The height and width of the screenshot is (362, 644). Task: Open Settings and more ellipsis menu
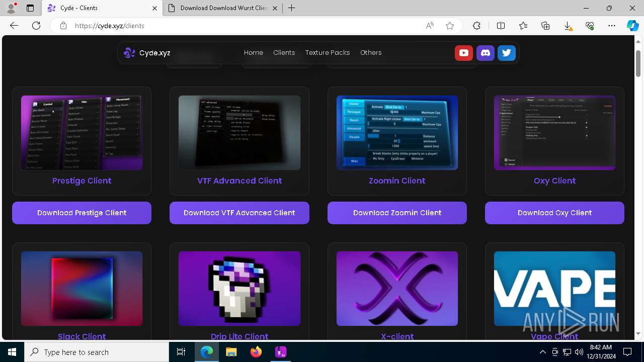(612, 26)
